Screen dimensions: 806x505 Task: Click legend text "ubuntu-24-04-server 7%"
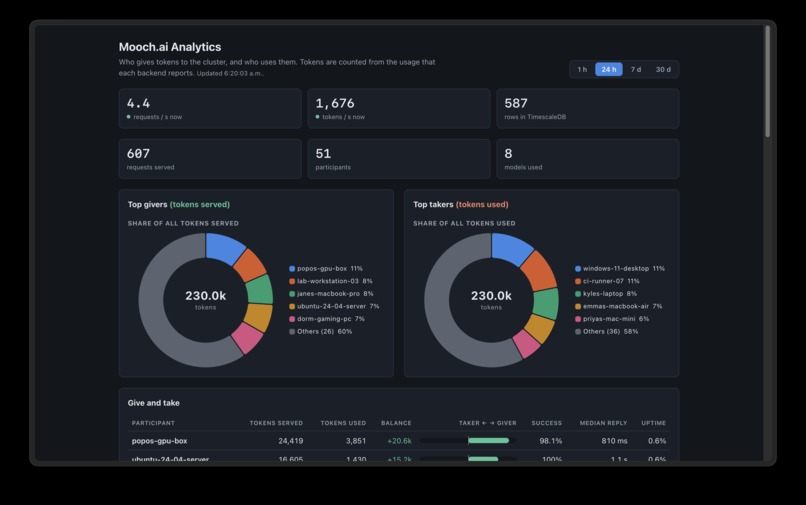(338, 306)
